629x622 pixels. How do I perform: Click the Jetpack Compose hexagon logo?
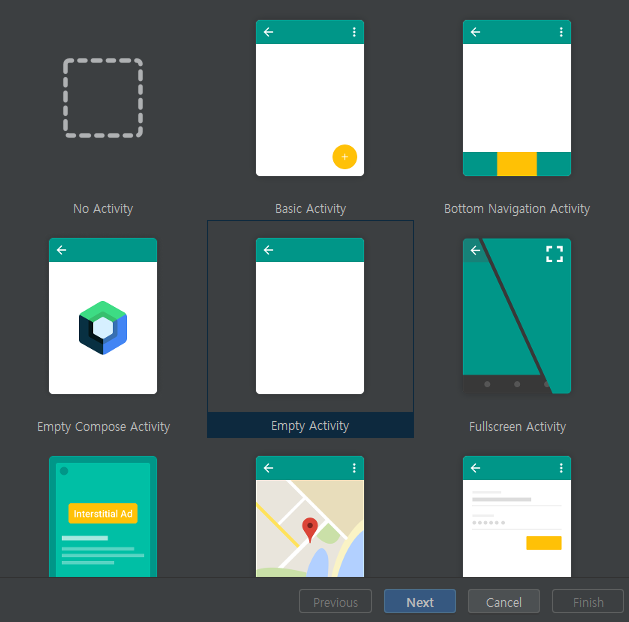click(103, 328)
